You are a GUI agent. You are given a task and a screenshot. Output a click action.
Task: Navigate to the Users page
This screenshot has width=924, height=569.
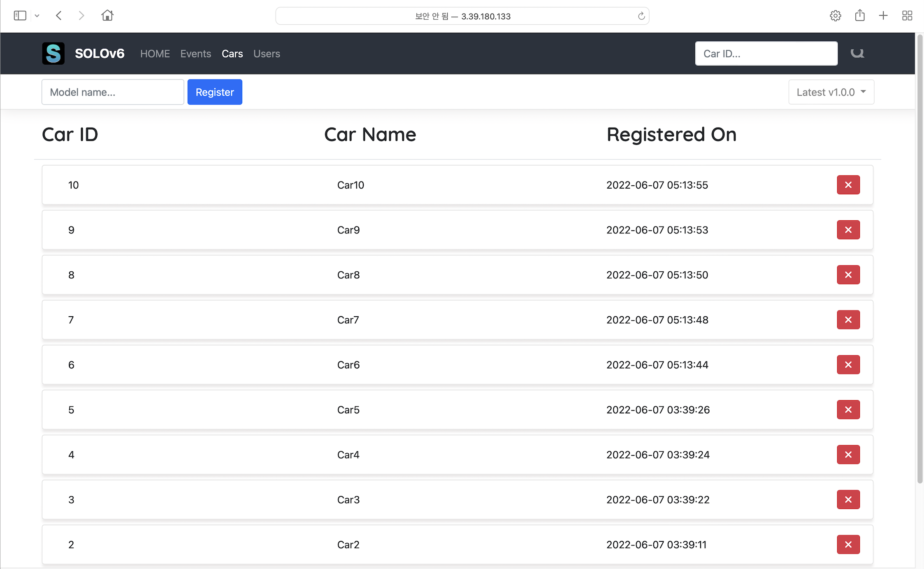pyautogui.click(x=267, y=54)
